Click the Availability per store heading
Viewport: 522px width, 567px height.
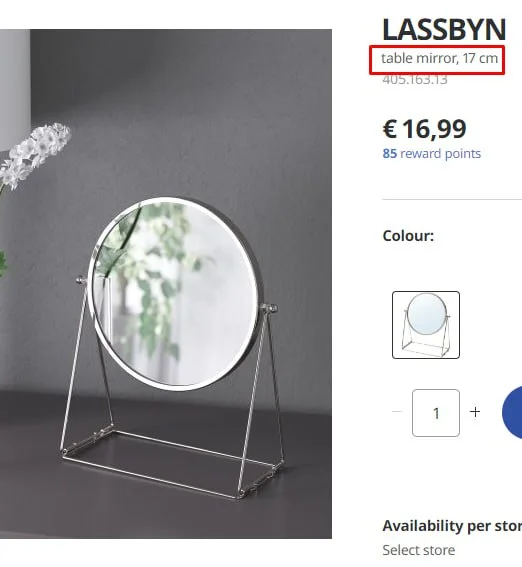[x=452, y=526]
